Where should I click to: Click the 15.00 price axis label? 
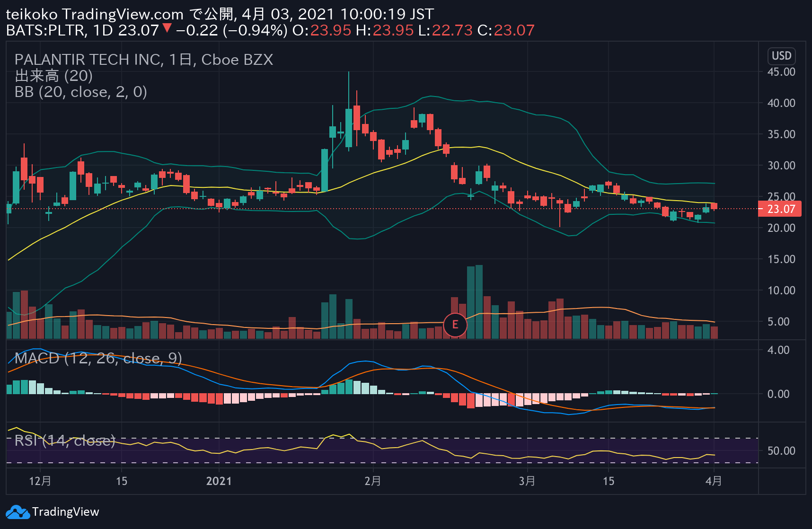781,259
